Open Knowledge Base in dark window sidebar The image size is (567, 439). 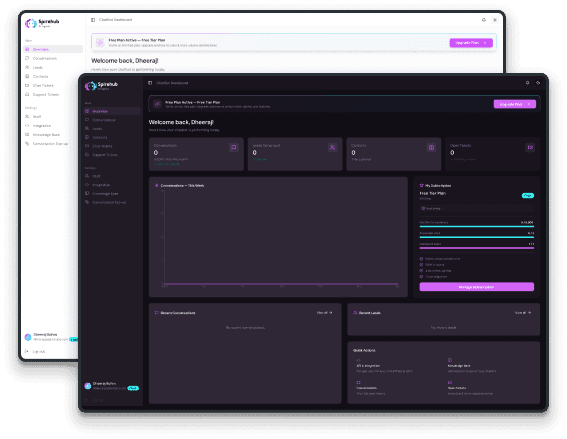point(112,193)
